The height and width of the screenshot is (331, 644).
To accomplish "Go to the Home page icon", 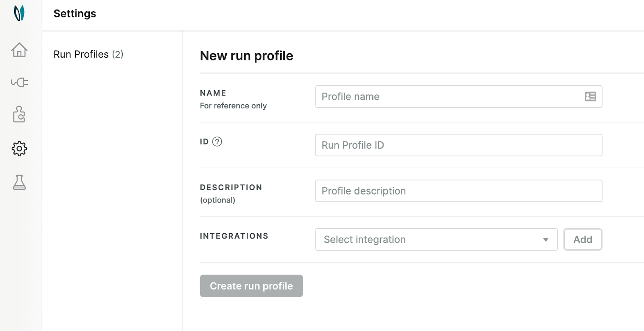I will pos(19,50).
